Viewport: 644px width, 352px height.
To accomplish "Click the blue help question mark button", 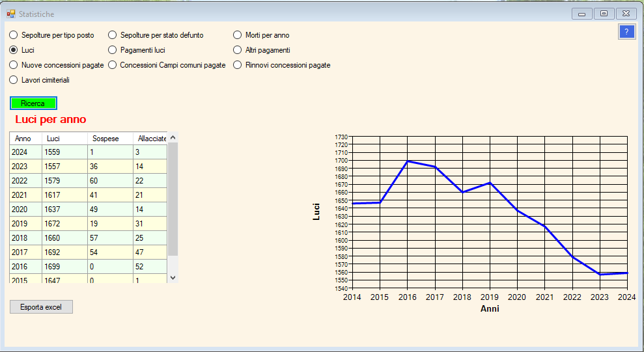I will point(626,32).
